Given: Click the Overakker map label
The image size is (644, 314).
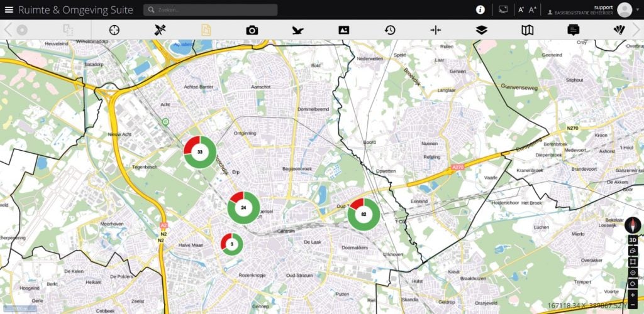Looking at the screenshot, I should 591,260.
